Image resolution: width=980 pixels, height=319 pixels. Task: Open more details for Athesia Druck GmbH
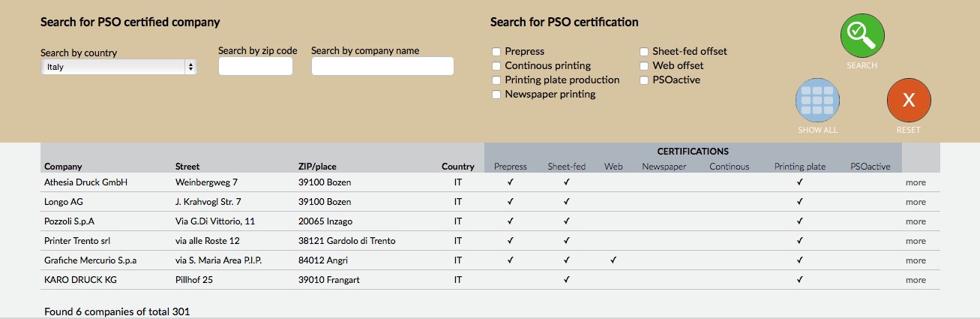pos(916,182)
